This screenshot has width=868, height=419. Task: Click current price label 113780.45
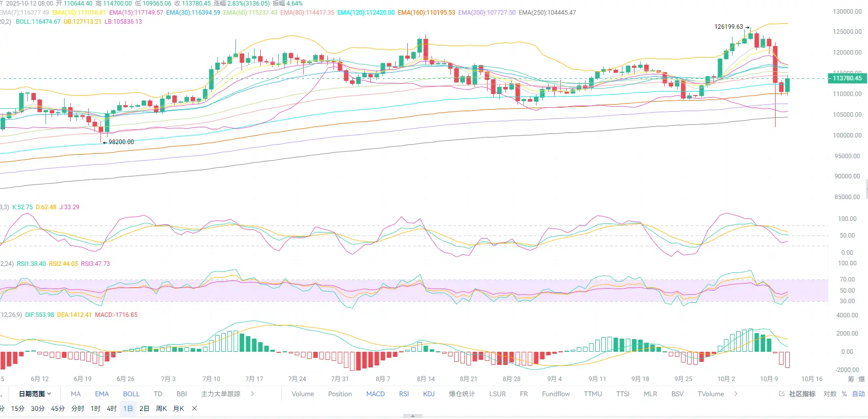(847, 78)
